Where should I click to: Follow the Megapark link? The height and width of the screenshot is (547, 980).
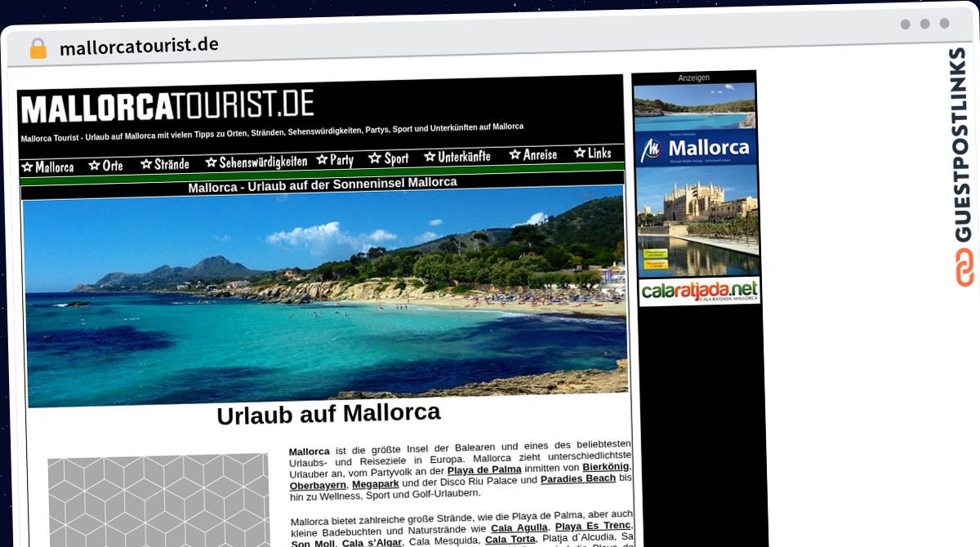point(376,484)
